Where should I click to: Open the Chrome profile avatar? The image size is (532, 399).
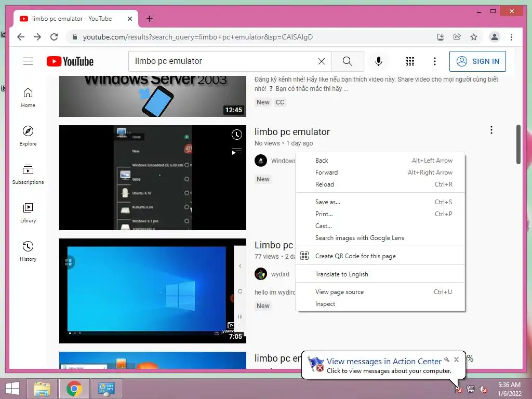coord(495,37)
